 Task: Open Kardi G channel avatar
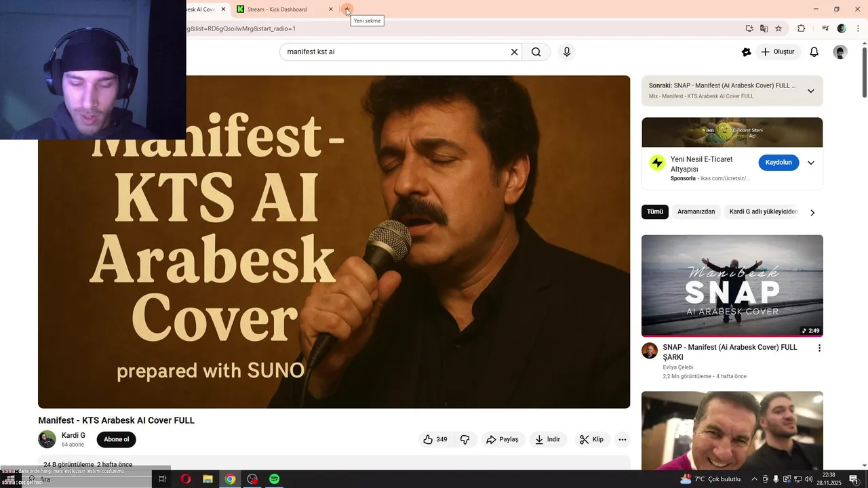(x=47, y=439)
